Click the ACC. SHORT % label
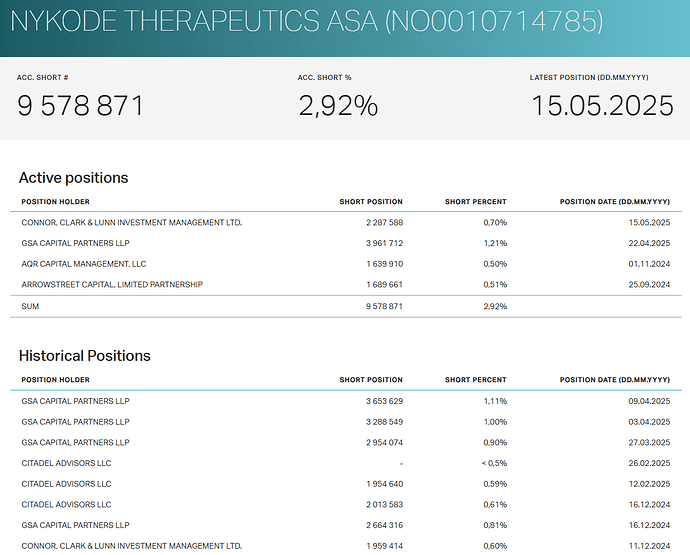 (x=325, y=77)
